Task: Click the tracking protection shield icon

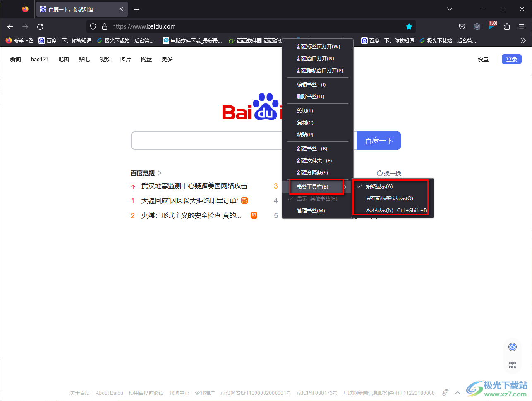Action: pyautogui.click(x=93, y=26)
